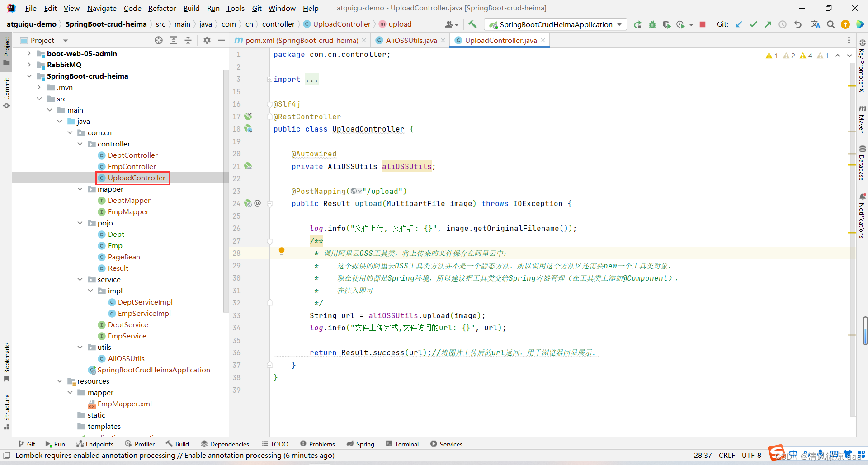Open Project panel settings gear
The width and height of the screenshot is (868, 465).
(207, 40)
